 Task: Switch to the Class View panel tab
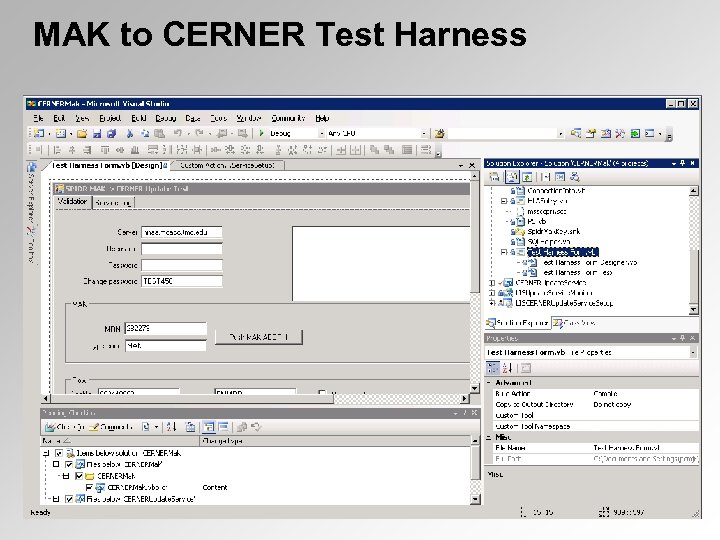tap(576, 323)
